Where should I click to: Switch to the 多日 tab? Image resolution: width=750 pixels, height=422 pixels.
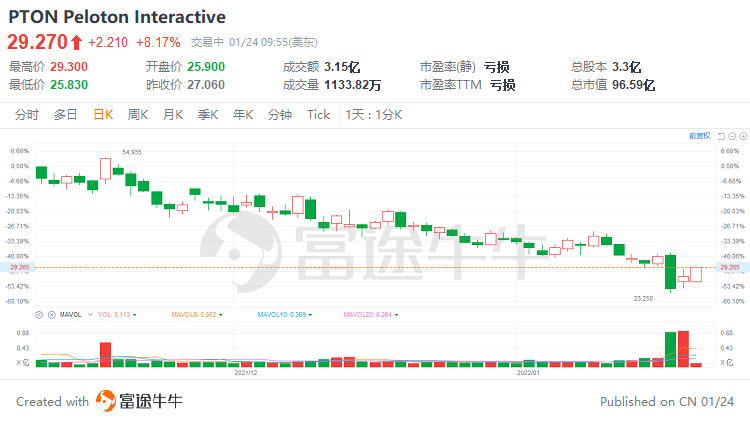pos(66,115)
